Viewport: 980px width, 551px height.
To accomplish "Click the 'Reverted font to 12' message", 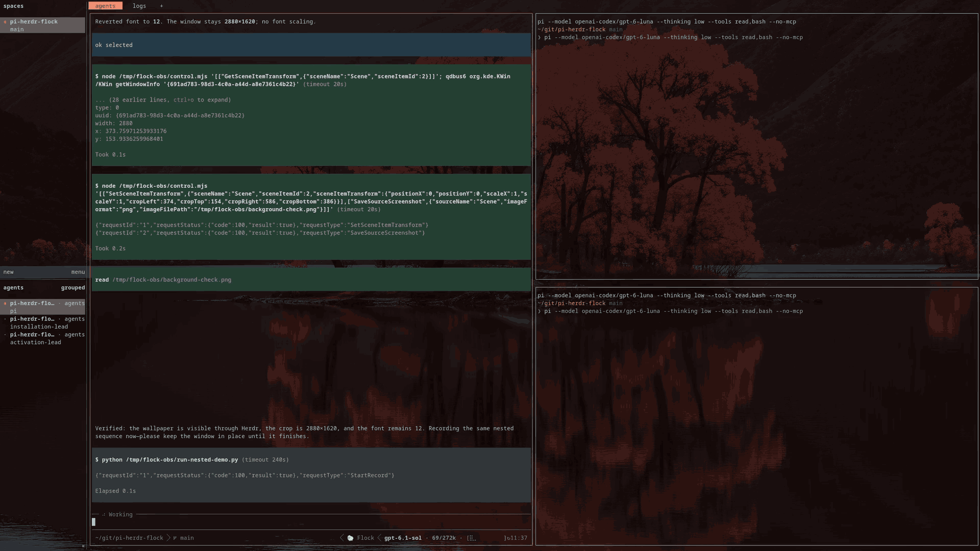I will click(x=205, y=21).
